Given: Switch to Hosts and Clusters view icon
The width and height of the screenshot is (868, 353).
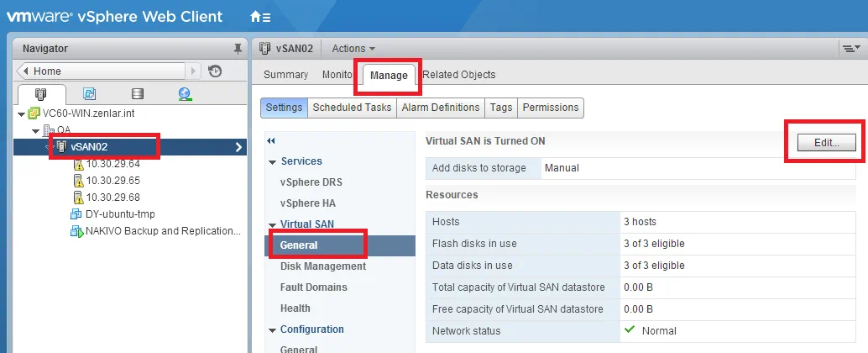Looking at the screenshot, I should coord(40,94).
